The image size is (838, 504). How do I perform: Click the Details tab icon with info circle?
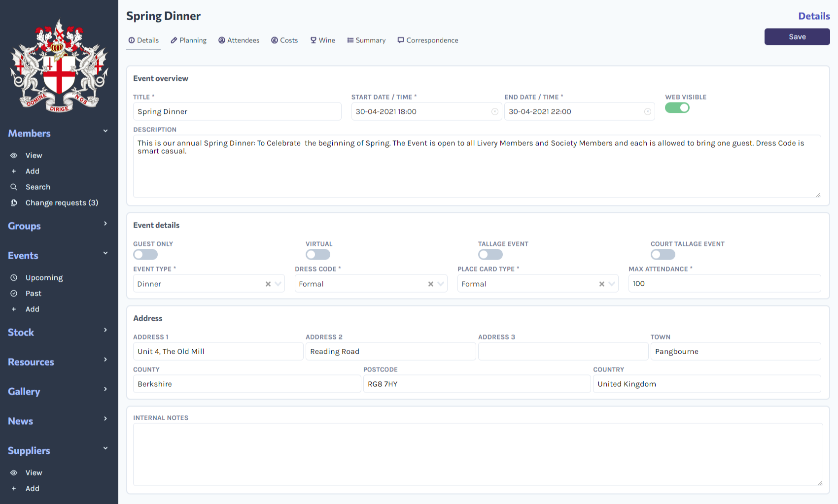pos(132,40)
